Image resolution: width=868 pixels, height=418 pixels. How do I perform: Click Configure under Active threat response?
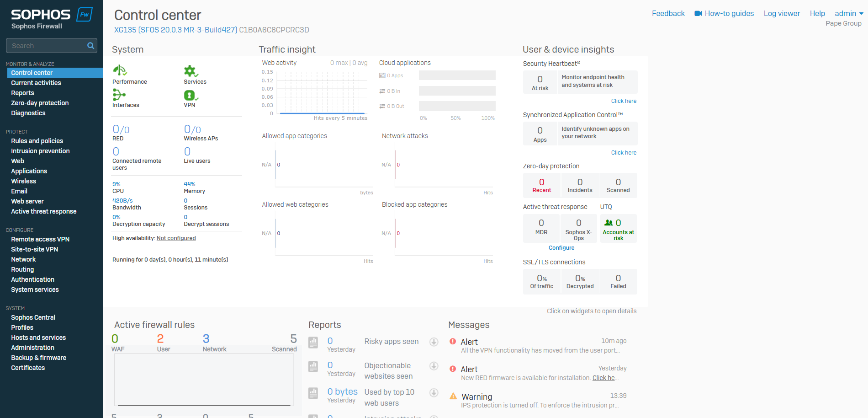click(x=561, y=248)
